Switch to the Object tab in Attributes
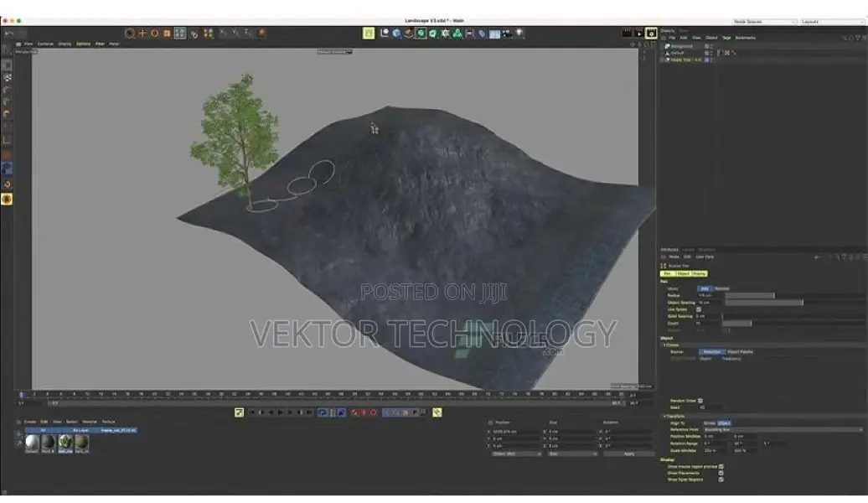 pyautogui.click(x=683, y=273)
